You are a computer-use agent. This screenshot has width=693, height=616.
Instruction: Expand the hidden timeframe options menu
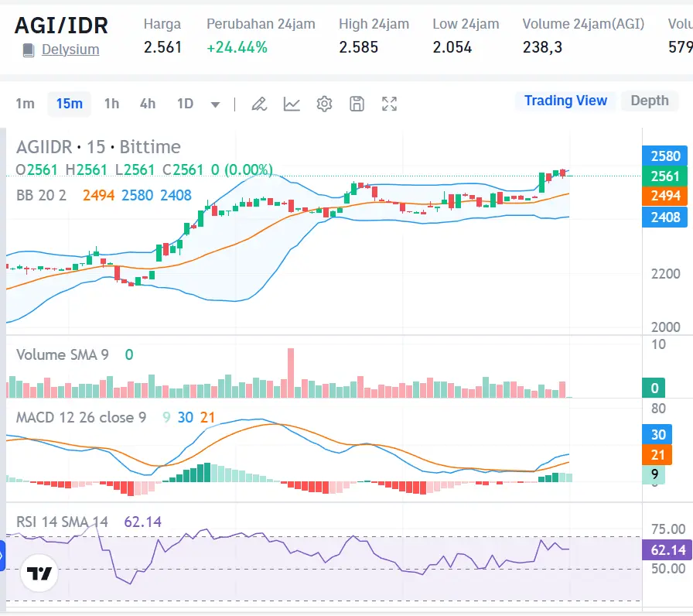(216, 104)
